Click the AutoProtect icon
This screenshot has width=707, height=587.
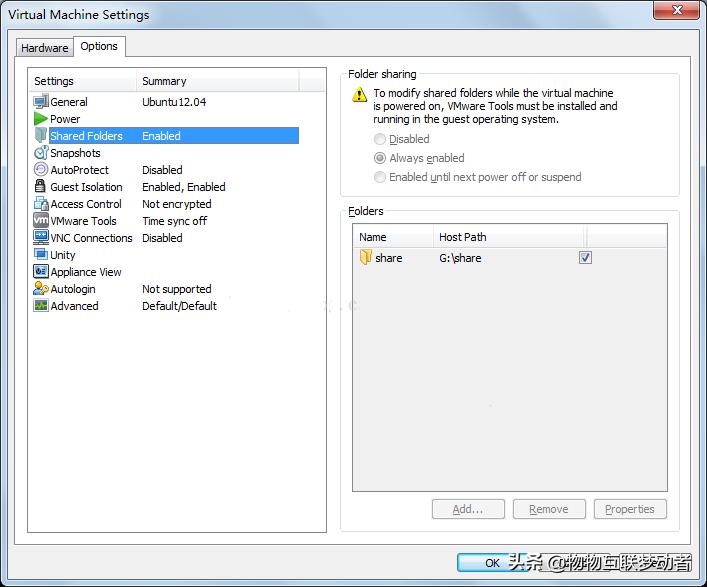click(41, 170)
